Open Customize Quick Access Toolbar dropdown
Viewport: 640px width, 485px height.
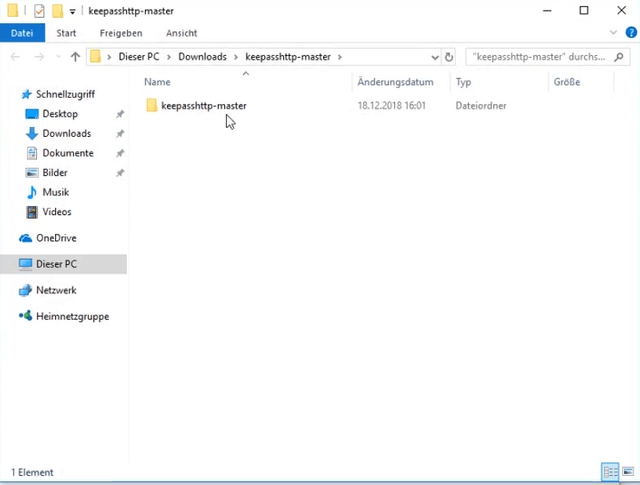[x=72, y=12]
